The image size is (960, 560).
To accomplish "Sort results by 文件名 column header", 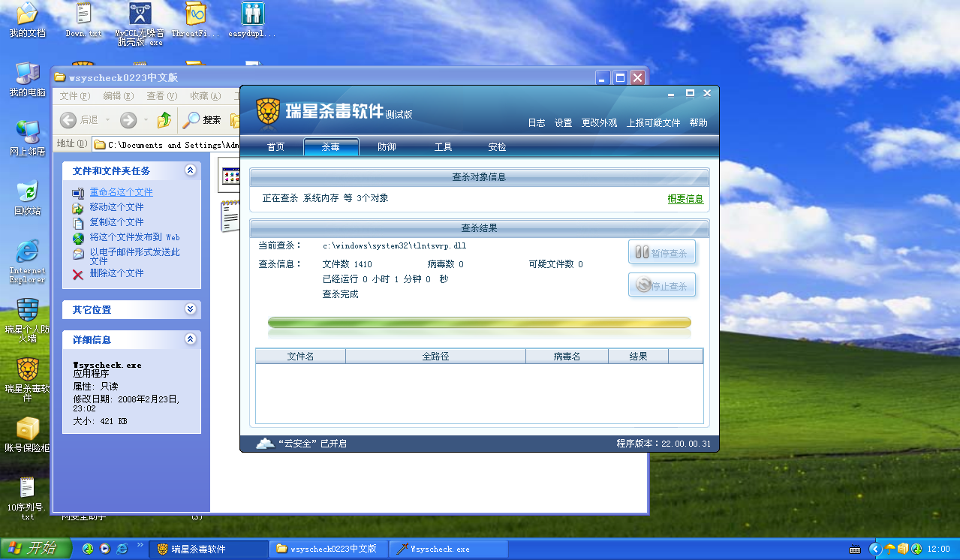I will pyautogui.click(x=300, y=356).
